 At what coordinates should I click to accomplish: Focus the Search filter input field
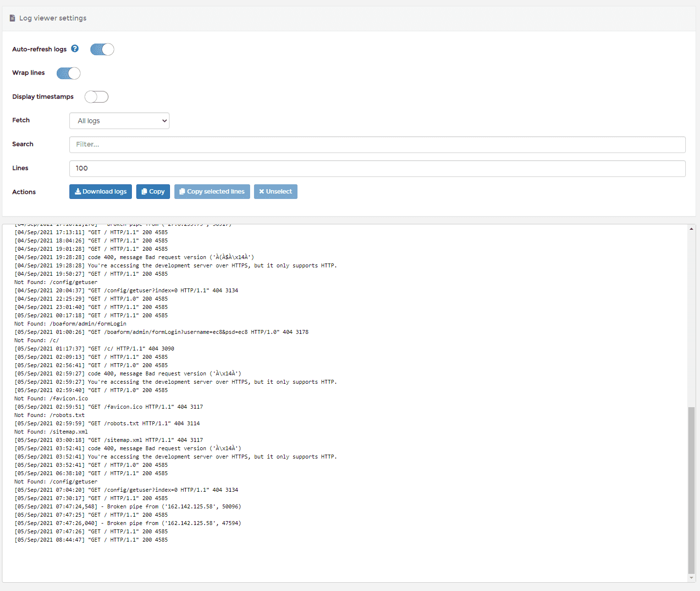(x=377, y=145)
